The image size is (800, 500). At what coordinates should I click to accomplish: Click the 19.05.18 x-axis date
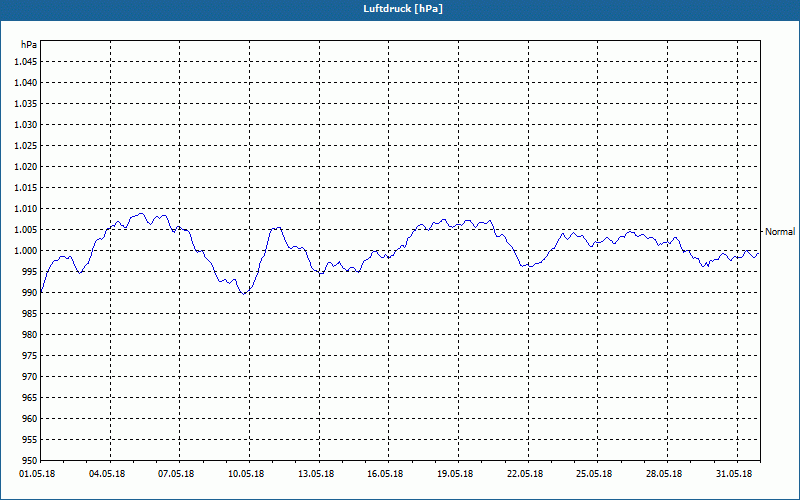pyautogui.click(x=455, y=473)
